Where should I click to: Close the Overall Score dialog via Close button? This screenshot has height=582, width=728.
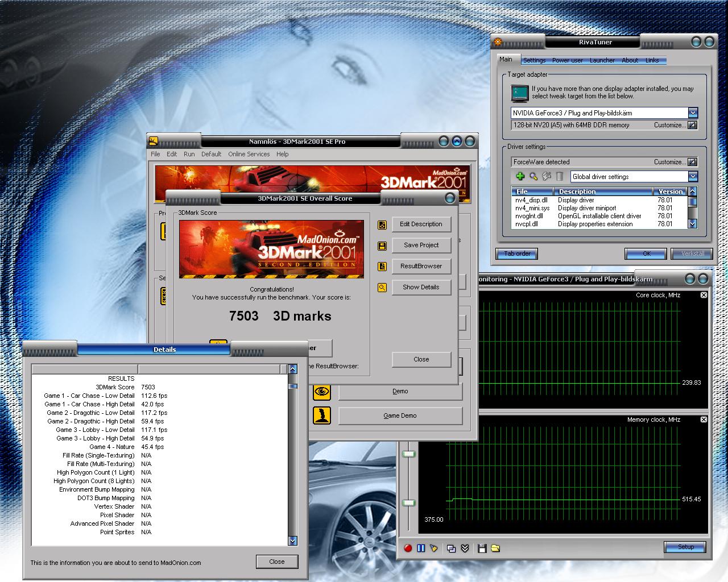coord(421,359)
